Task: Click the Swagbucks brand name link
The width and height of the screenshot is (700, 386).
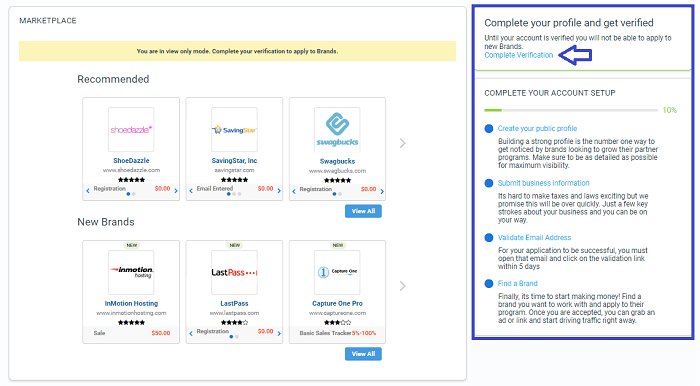Action: point(338,162)
